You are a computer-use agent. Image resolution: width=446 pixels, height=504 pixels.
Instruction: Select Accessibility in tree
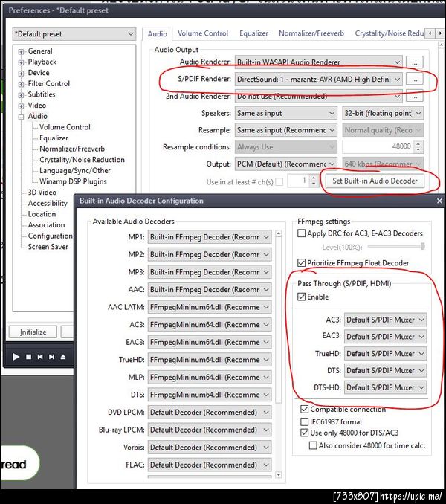pos(48,203)
